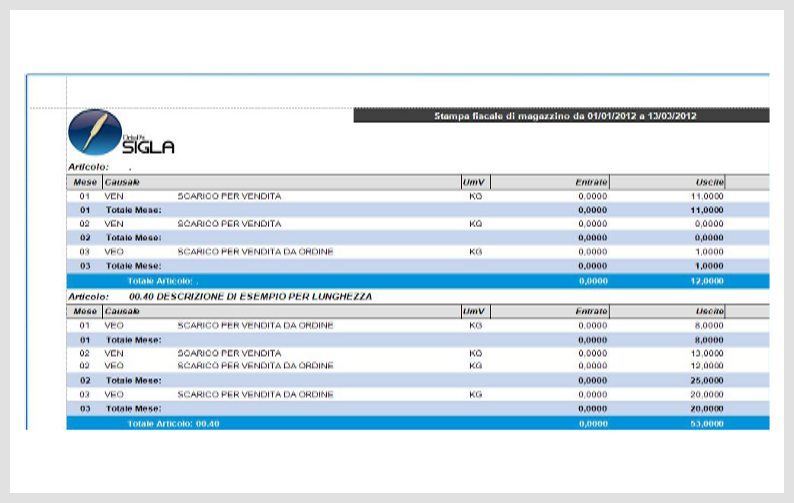Select the 53,0000 article total
794x503 pixels.
coord(707,424)
